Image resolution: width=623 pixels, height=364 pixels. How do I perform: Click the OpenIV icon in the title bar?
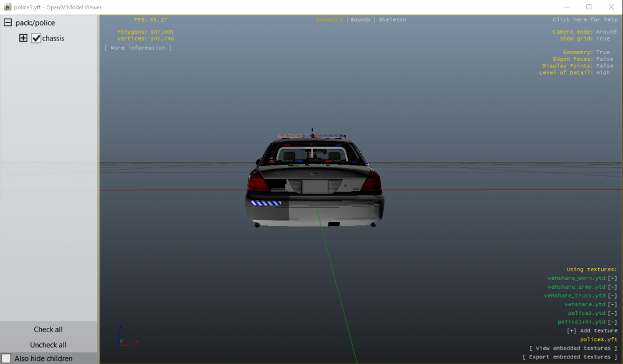click(6, 6)
